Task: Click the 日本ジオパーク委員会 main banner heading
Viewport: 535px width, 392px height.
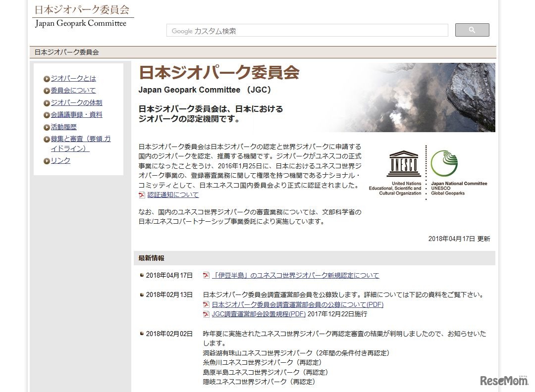Action: 219,72
